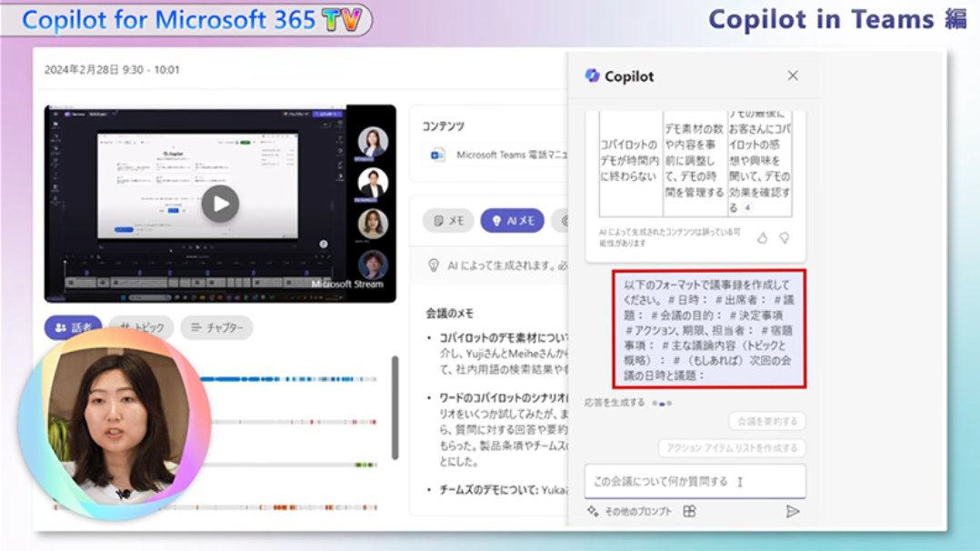The image size is (980, 551).
Task: Give thumbs up to Copilot response
Action: coord(763,237)
